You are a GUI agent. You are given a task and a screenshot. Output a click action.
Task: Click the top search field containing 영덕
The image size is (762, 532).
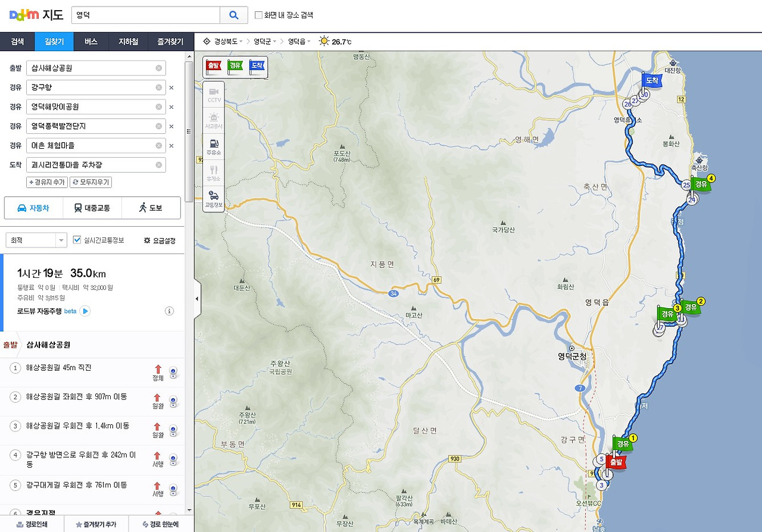tap(146, 15)
